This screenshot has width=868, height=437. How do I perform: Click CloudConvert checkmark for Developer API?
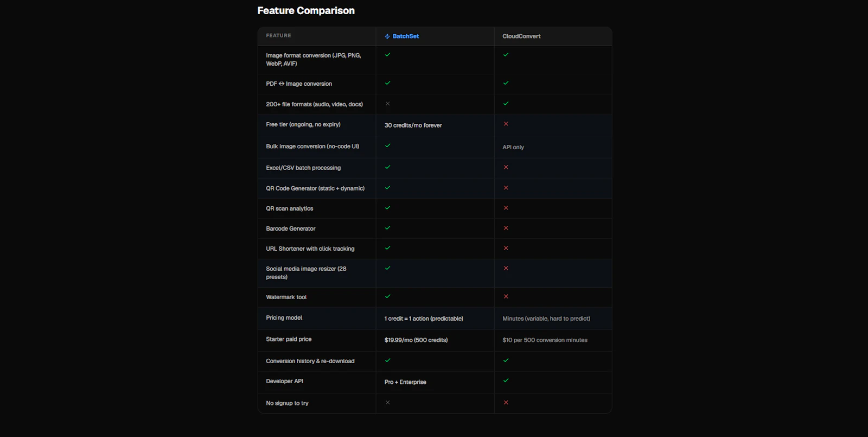click(x=506, y=381)
